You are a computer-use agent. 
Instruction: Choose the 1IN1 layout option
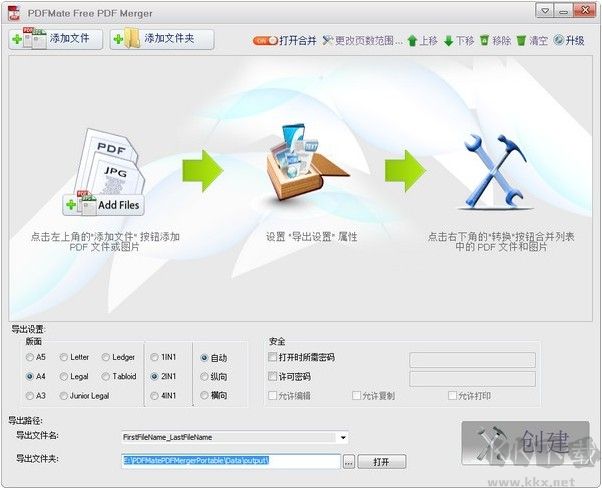point(154,357)
